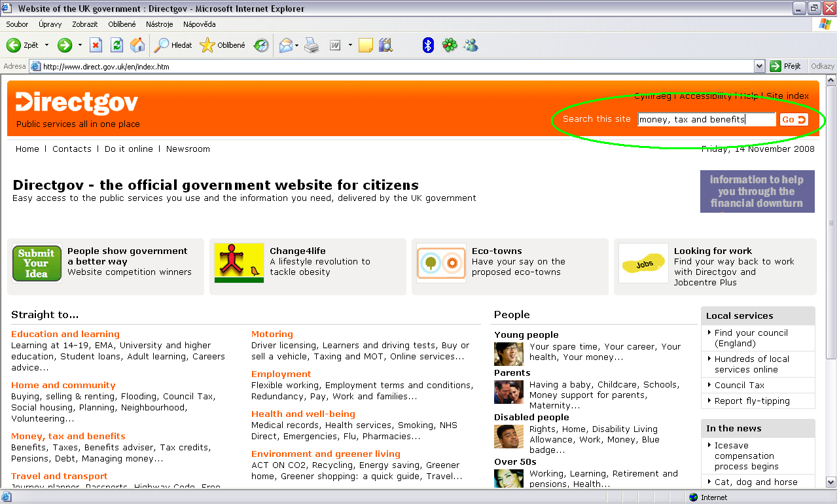Click the Change4life figure image
Image resolution: width=839 pixels, height=504 pixels.
tap(239, 263)
